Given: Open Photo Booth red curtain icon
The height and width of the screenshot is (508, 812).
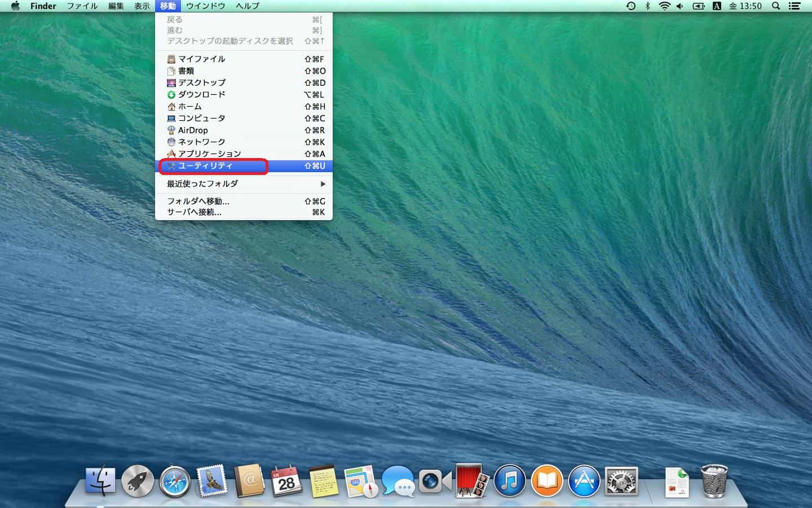Looking at the screenshot, I should pos(472,481).
